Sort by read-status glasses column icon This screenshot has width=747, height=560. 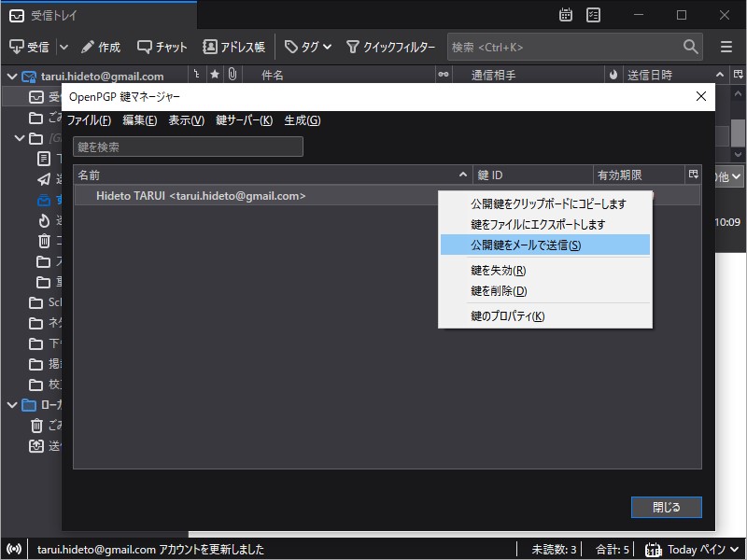coord(444,75)
